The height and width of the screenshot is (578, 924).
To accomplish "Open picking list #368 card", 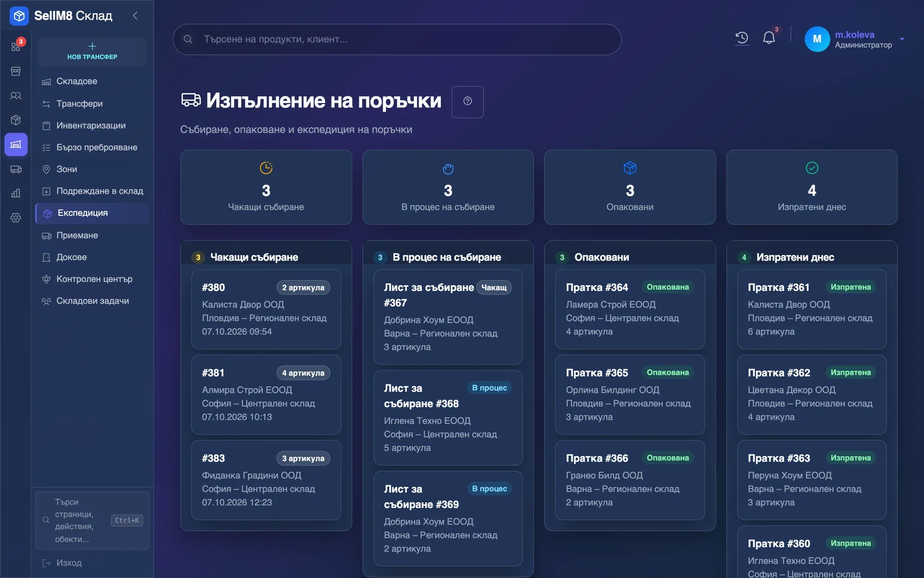I will point(448,418).
